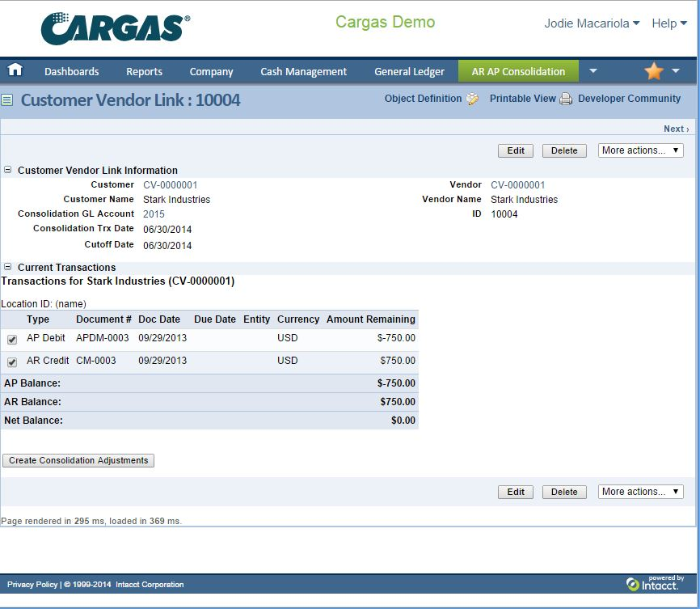
Task: Collapse the Current Transactions section
Action: tap(8, 268)
